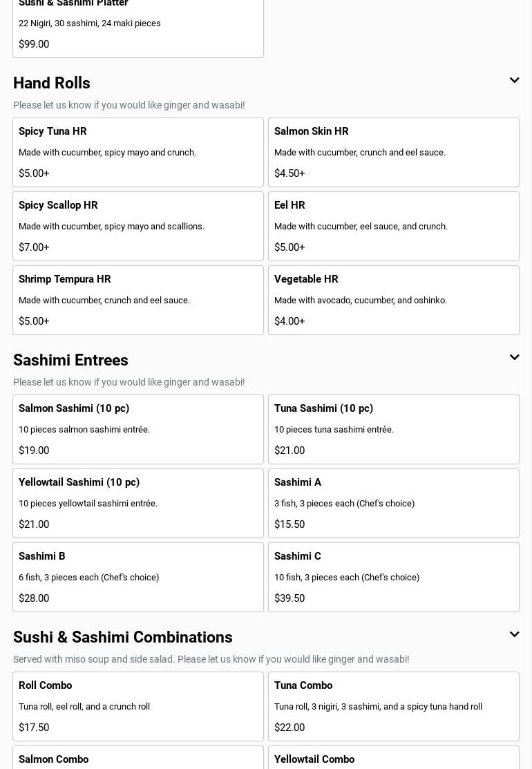
Task: Open the Eel HR menu item
Action: (394, 226)
